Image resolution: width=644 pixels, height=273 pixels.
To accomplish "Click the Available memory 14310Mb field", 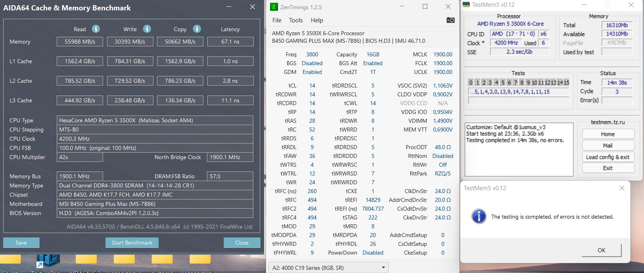I will point(617,34).
